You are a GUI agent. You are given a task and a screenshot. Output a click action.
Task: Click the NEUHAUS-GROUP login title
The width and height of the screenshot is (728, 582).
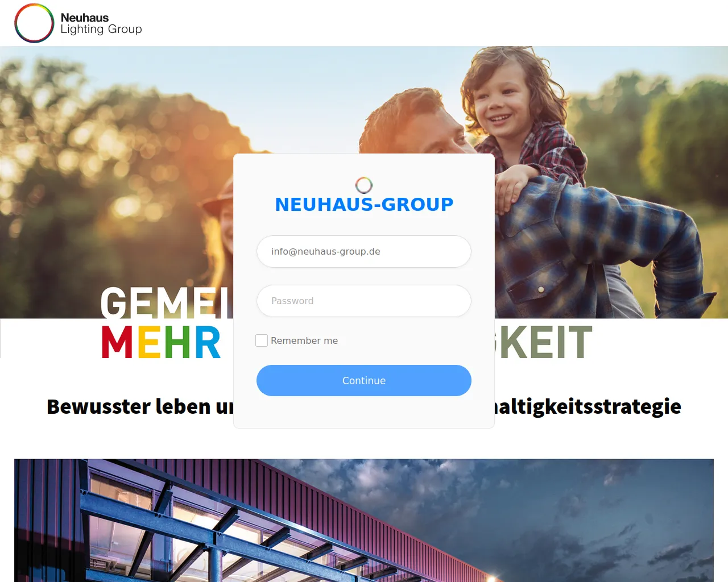[x=364, y=205]
